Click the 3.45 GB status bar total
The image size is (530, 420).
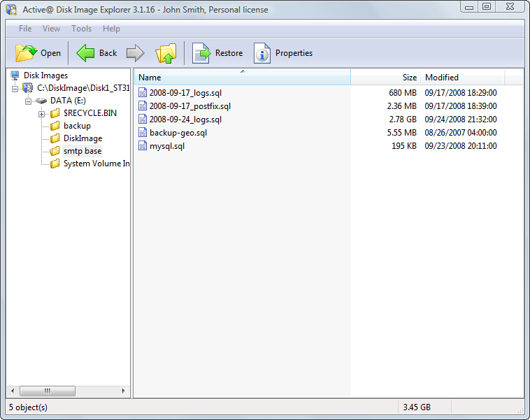(x=417, y=407)
